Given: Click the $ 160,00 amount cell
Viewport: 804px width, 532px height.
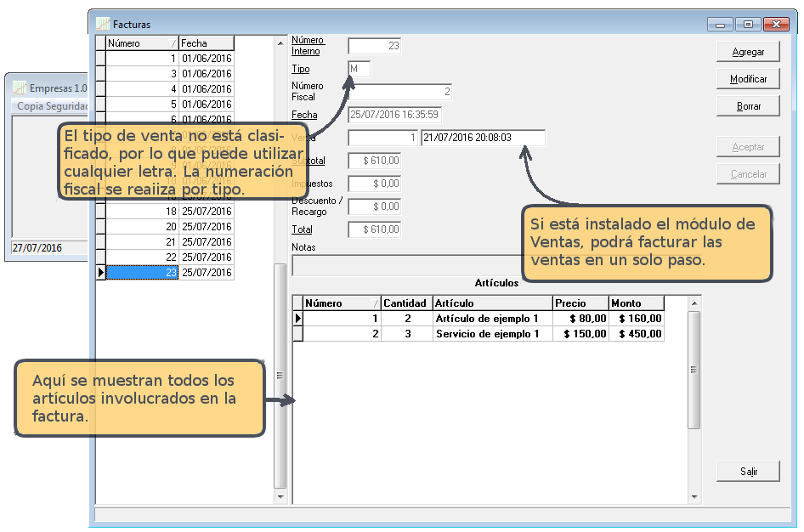Looking at the screenshot, I should point(637,319).
